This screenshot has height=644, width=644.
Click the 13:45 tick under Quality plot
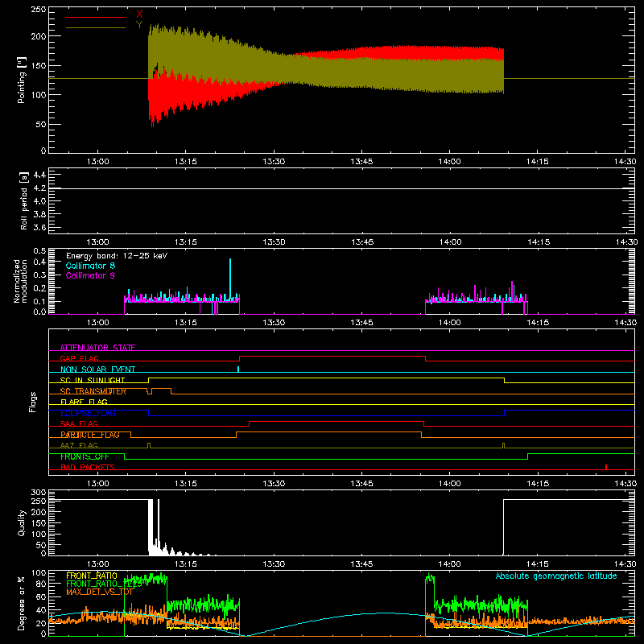click(361, 564)
